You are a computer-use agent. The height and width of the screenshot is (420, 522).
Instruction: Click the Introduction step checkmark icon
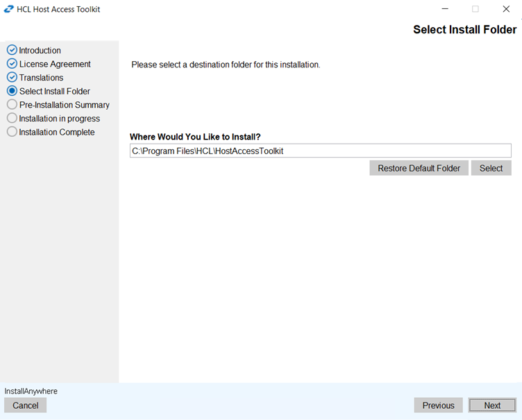(x=12, y=50)
